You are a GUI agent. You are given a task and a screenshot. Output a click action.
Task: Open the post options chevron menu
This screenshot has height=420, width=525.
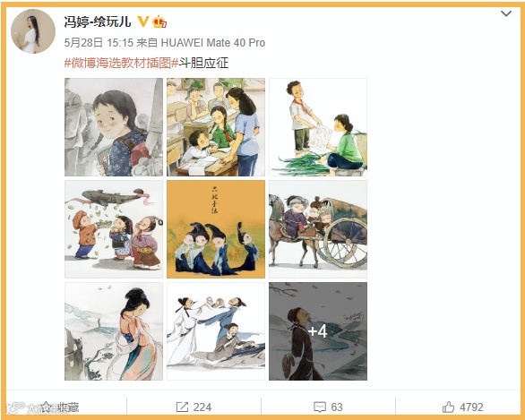[505, 13]
